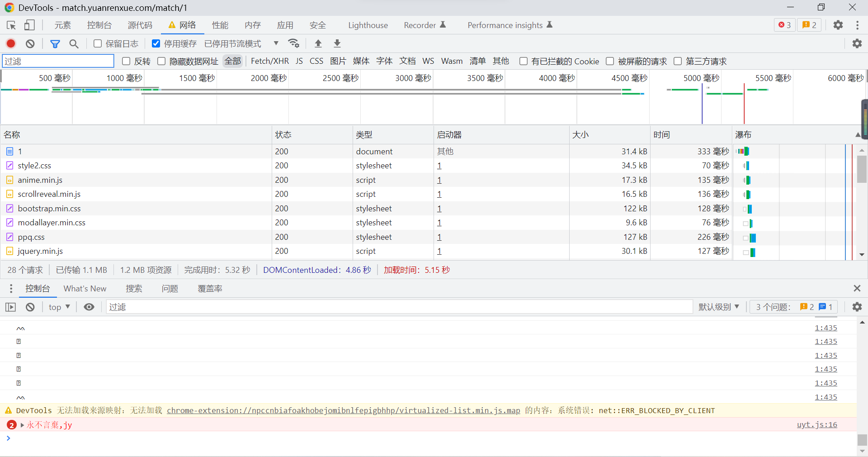The height and width of the screenshot is (457, 868).
Task: Filter requests by Fetch/XHR
Action: coord(270,61)
